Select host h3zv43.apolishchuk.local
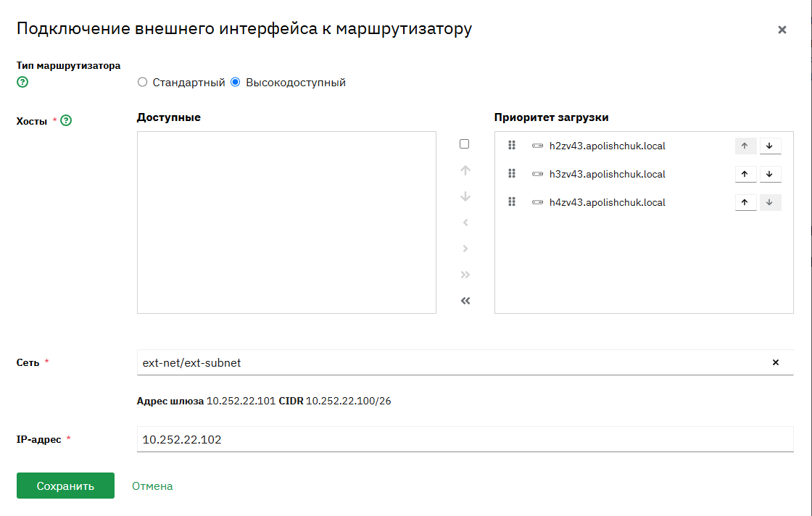 pos(608,175)
